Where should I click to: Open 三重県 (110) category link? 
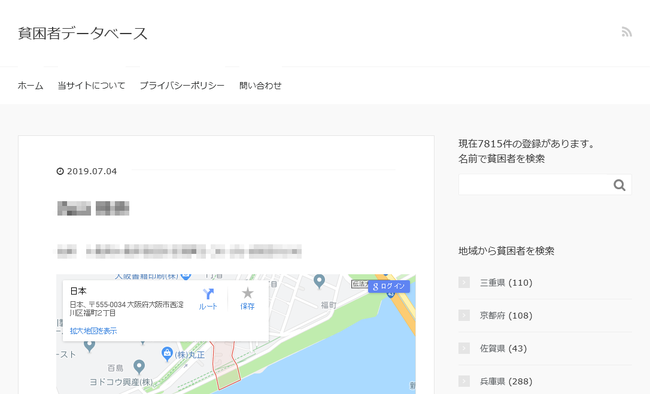(x=506, y=282)
